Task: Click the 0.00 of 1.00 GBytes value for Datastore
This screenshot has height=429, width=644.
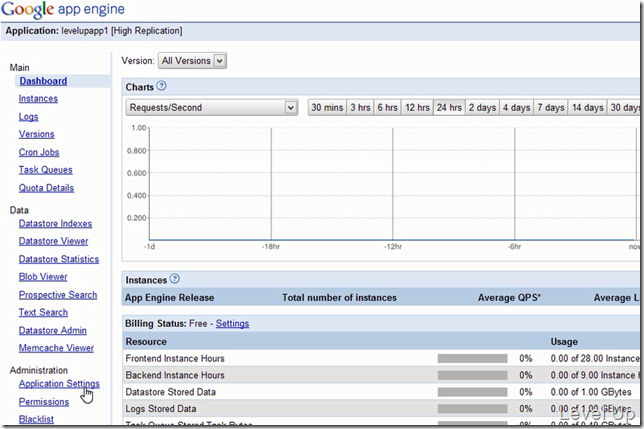Action: click(591, 392)
